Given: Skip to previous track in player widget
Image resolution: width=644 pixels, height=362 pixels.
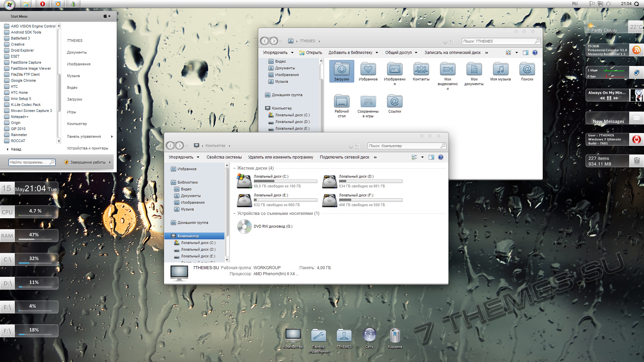Looking at the screenshot, I should 602,98.
